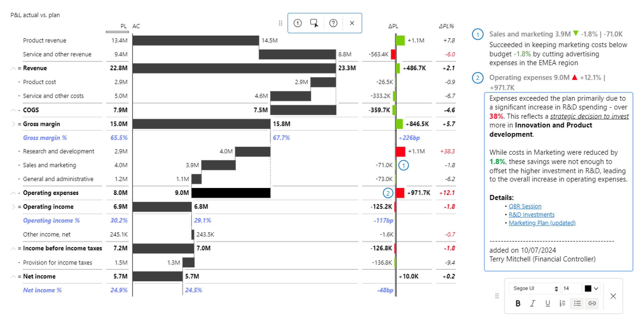644x333 pixels.
Task: Insert a bulleted list
Action: tap(577, 303)
